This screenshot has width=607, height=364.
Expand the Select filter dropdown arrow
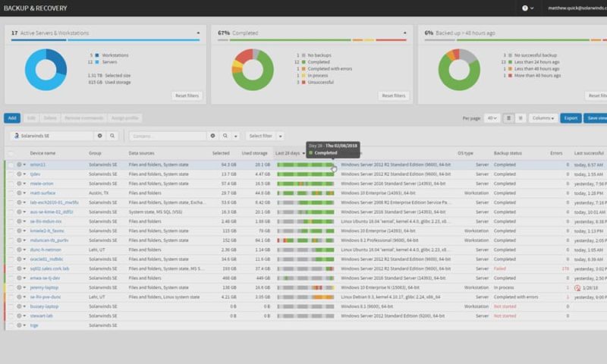pos(280,136)
